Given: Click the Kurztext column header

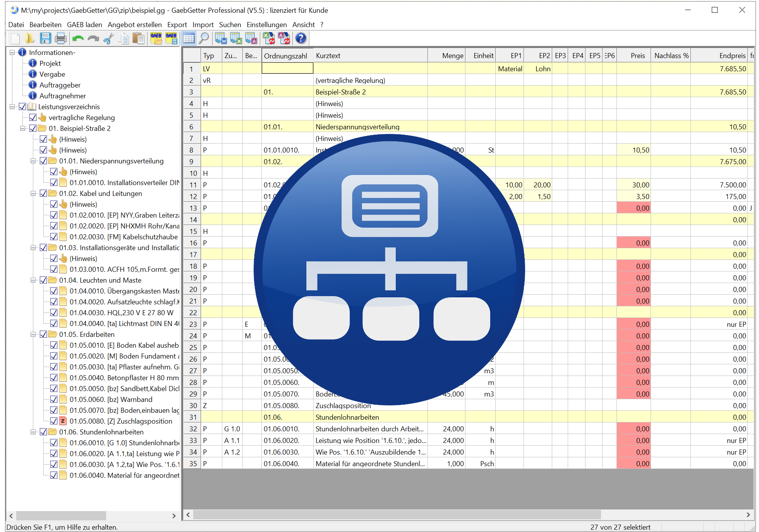Looking at the screenshot, I should coord(371,56).
